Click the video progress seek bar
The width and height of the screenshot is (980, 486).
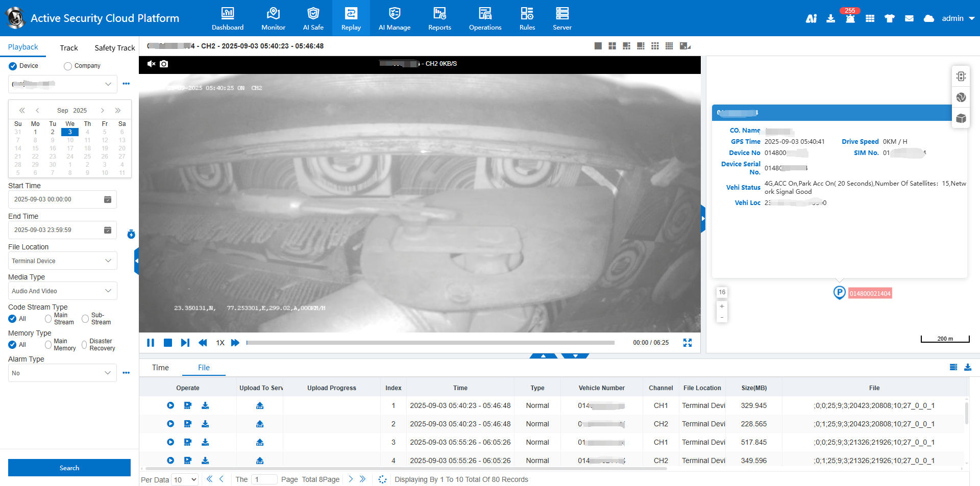coord(430,343)
